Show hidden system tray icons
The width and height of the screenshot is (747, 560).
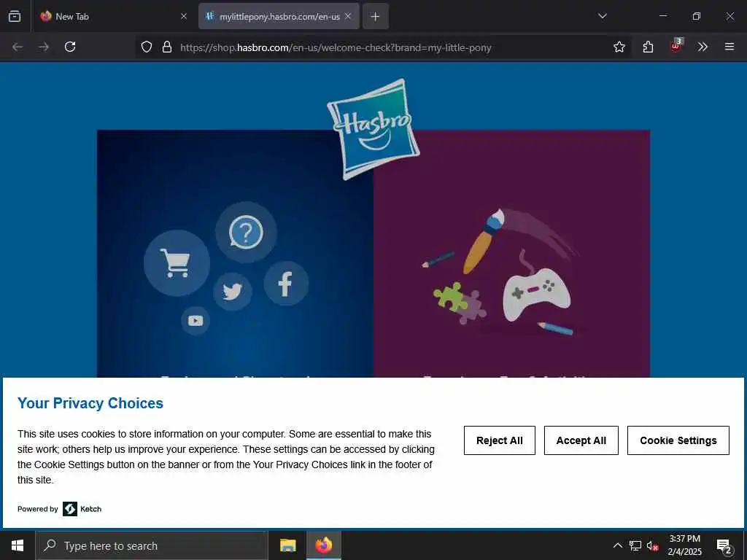tap(617, 545)
